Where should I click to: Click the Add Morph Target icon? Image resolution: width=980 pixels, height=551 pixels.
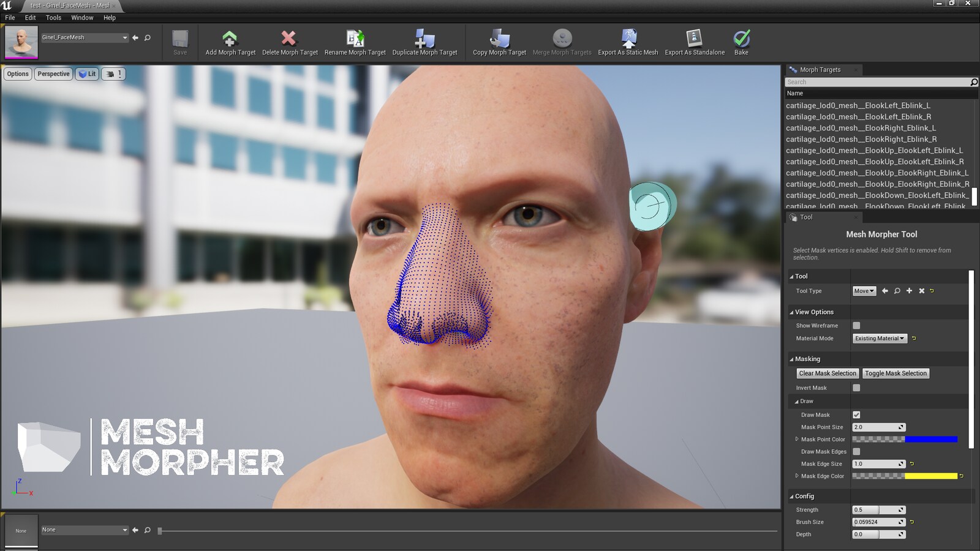point(229,38)
